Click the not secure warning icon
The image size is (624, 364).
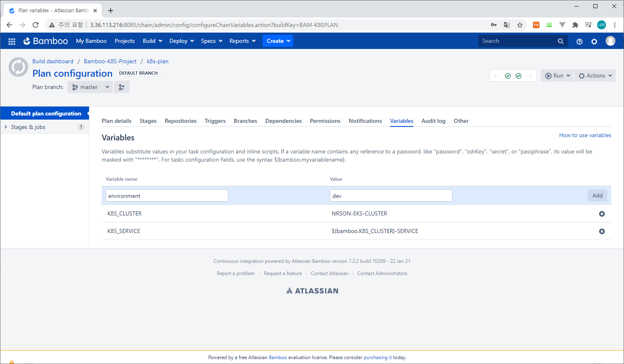pos(52,25)
